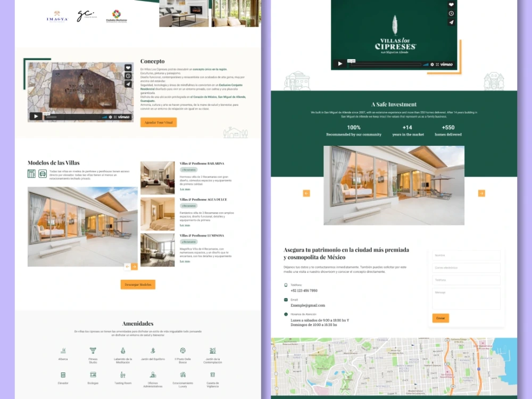
Task: Click the Ciudades Mexicanas logo
Action: [117, 16]
